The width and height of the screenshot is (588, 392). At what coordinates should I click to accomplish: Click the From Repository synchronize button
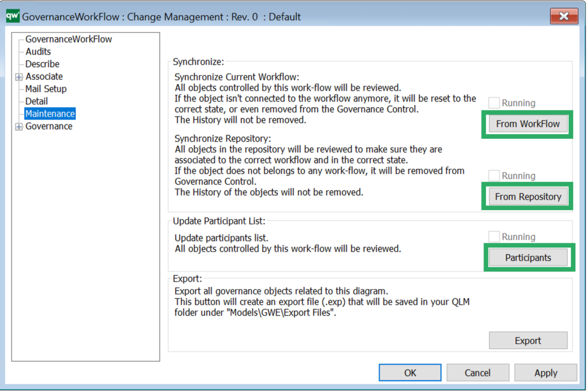tap(527, 196)
